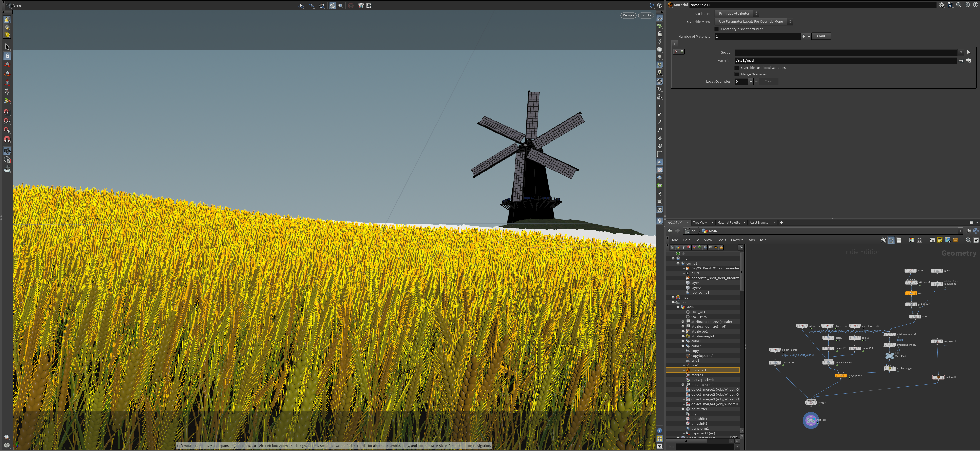Open the parameter gear settings menu
The width and height of the screenshot is (980, 451).
(x=941, y=5)
